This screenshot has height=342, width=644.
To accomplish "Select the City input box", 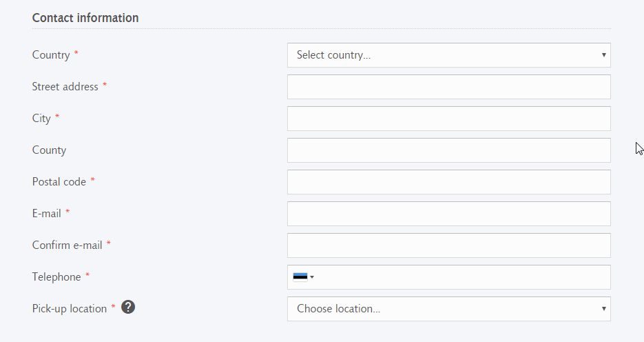I will (x=449, y=119).
